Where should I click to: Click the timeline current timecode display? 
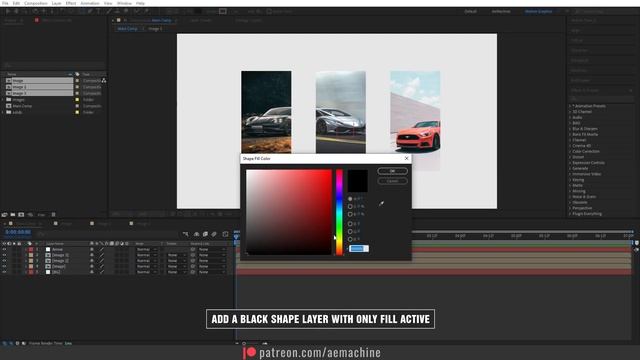[18, 232]
